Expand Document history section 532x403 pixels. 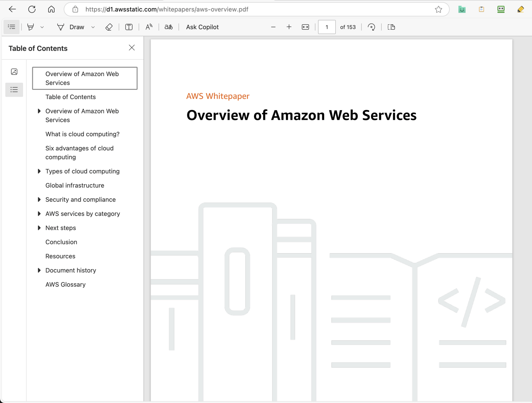coord(39,270)
